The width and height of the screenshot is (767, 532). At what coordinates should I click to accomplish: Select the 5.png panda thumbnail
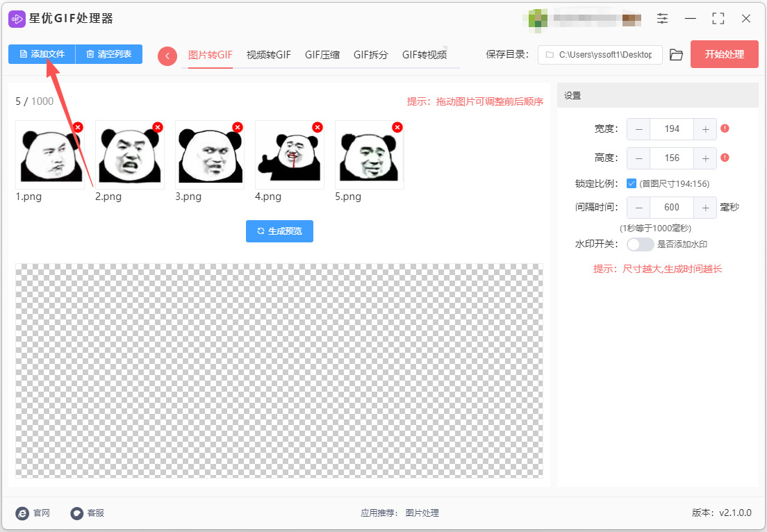pyautogui.click(x=370, y=155)
